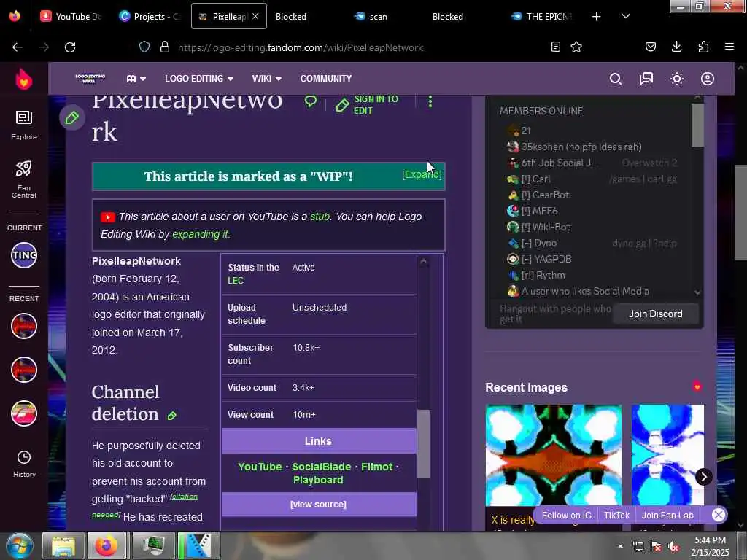This screenshot has height=560, width=747.
Task: Click the site padlock icon
Action: [165, 47]
